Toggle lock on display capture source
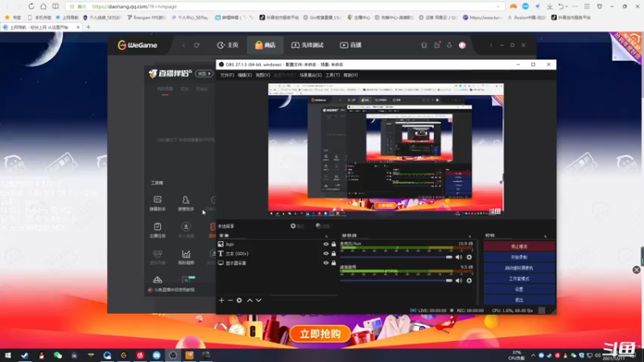The image size is (644, 362). 333,263
